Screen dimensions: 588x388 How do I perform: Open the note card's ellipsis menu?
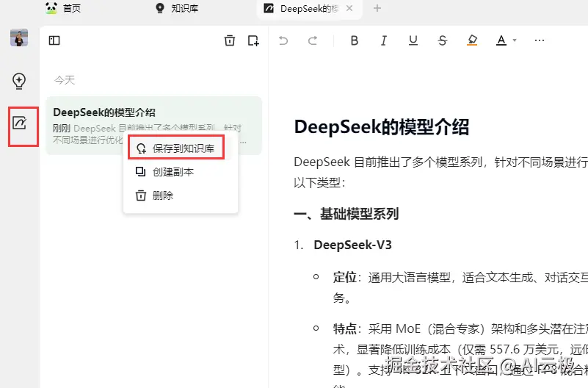pos(244,143)
